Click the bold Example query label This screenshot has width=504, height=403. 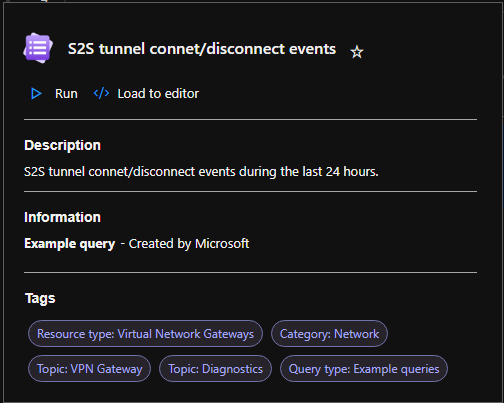[x=70, y=244]
